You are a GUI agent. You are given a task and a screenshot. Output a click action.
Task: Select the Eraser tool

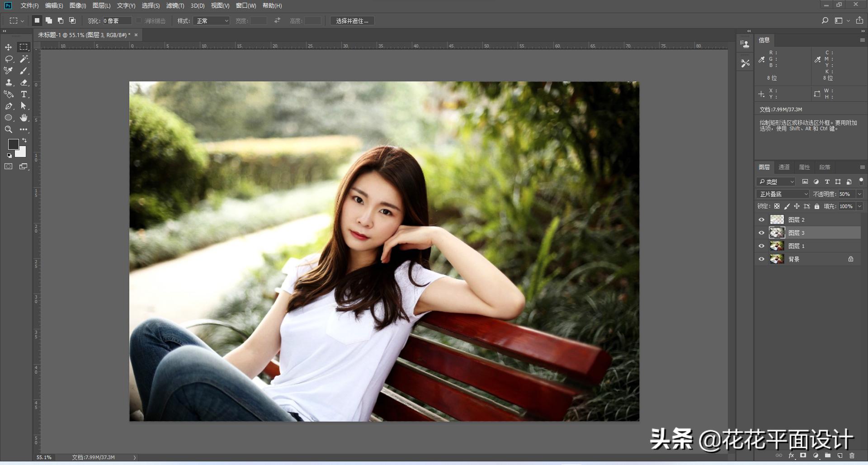24,83
